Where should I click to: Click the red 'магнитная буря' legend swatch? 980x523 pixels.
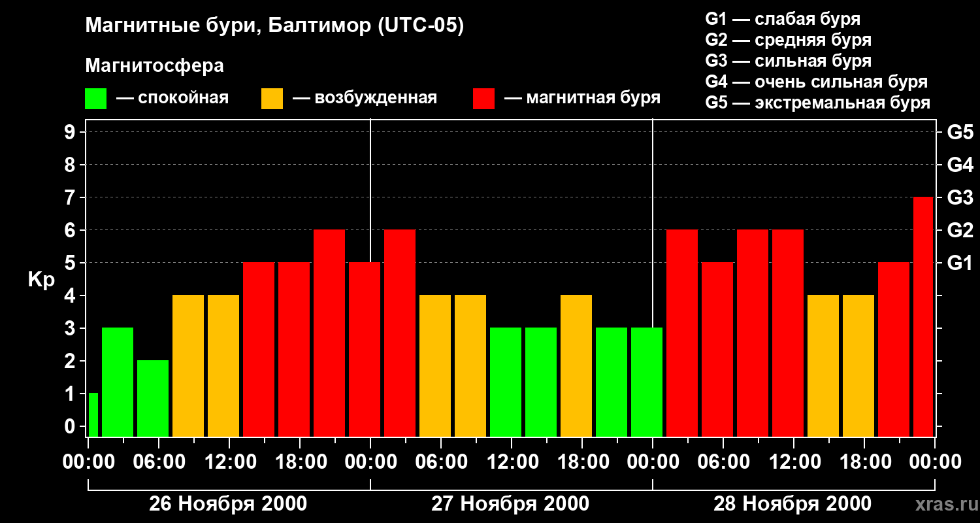[483, 99]
